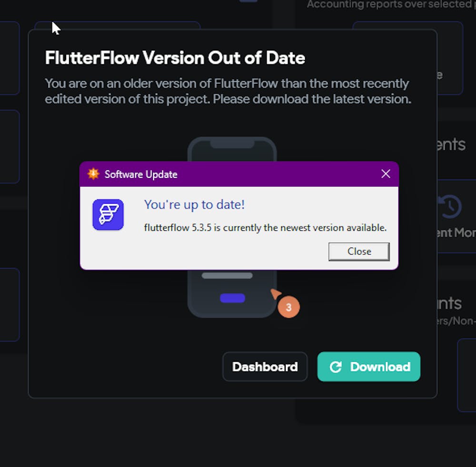
Task: Select the Accounting reports heading text
Action: coord(390,5)
